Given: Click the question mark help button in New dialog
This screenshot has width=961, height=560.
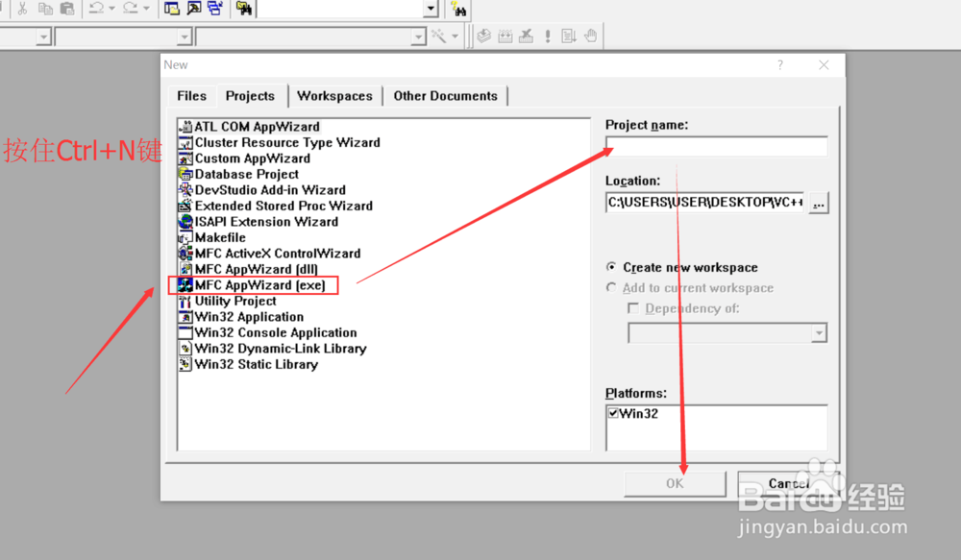Looking at the screenshot, I should (779, 65).
